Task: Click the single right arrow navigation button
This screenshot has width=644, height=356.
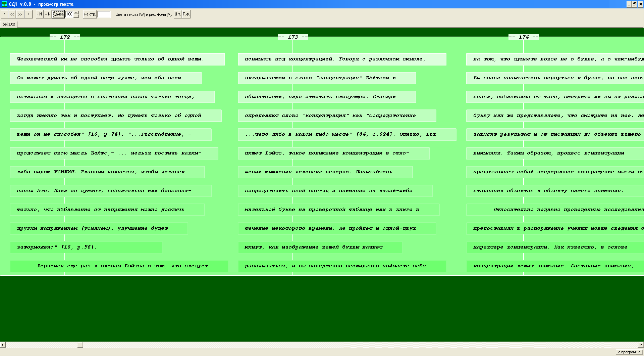Action: tap(28, 14)
